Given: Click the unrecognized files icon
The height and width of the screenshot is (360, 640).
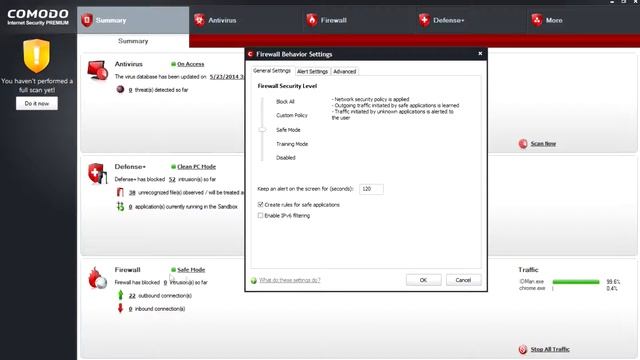Looking at the screenshot, I should click(120, 192).
